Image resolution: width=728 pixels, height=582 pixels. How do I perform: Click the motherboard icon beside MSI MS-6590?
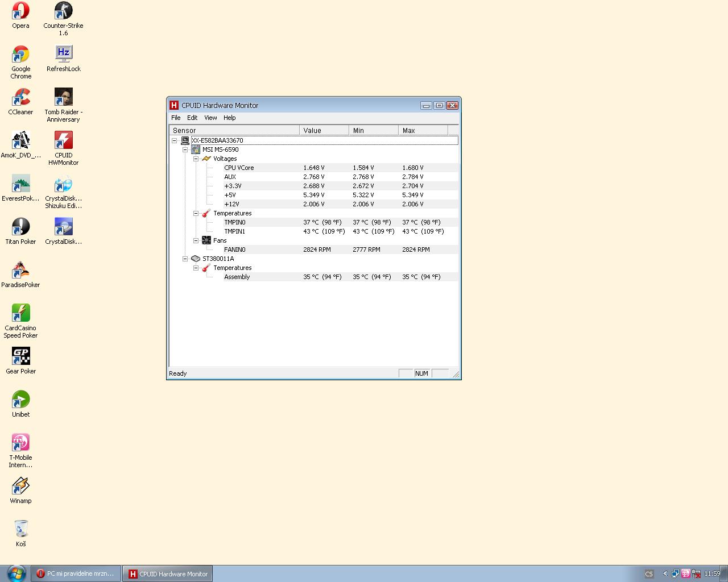pyautogui.click(x=196, y=149)
